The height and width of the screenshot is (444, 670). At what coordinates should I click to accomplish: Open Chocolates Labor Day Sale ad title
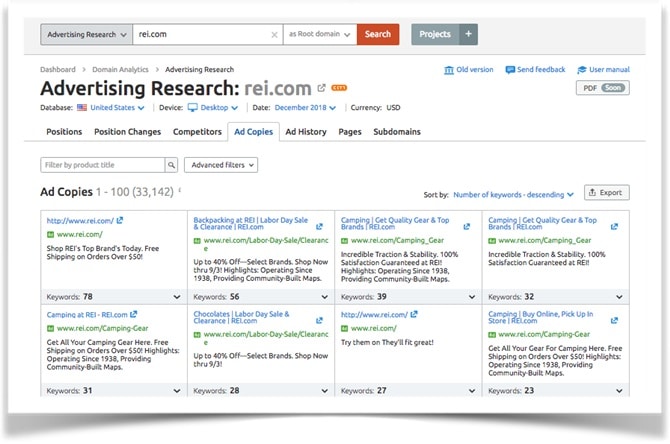pyautogui.click(x=241, y=318)
